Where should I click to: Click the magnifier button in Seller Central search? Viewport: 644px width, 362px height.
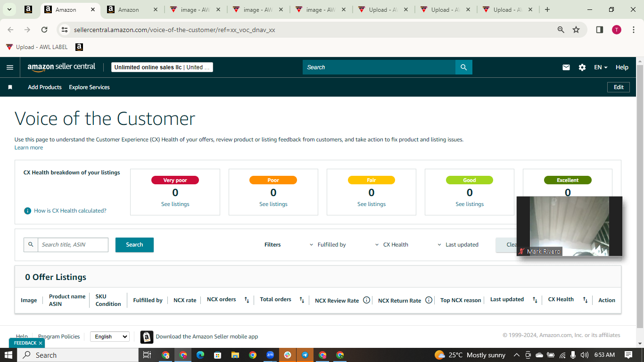[x=463, y=67]
